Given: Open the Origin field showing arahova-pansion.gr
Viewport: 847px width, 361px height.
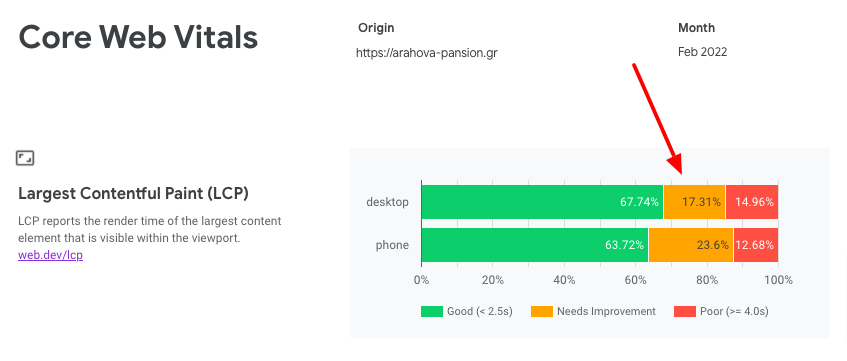Looking at the screenshot, I should [427, 52].
